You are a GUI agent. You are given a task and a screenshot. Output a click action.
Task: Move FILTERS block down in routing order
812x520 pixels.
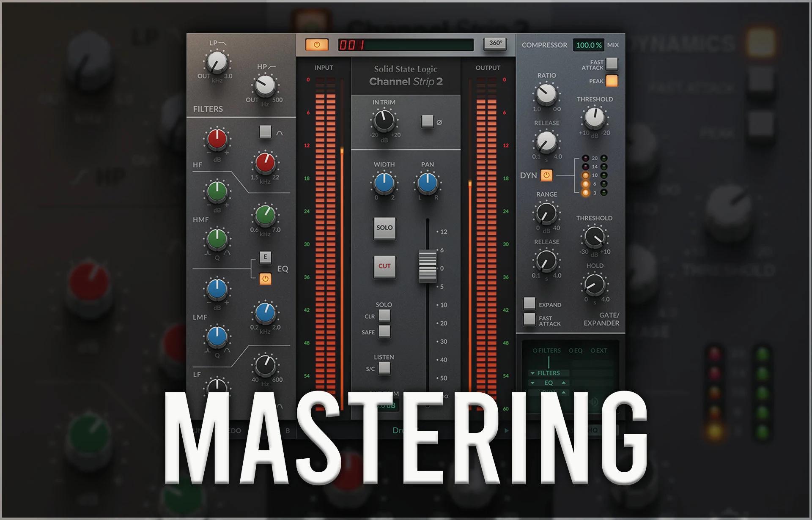(x=532, y=373)
